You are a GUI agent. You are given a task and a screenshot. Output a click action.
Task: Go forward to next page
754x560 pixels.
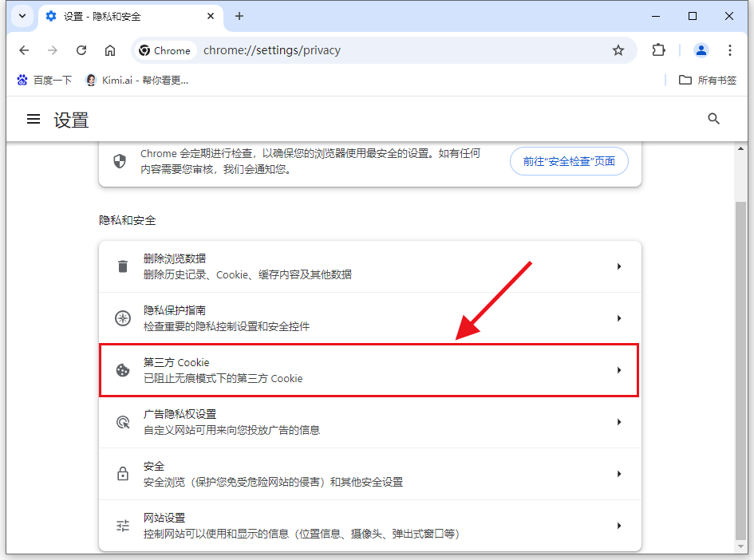pos(53,50)
